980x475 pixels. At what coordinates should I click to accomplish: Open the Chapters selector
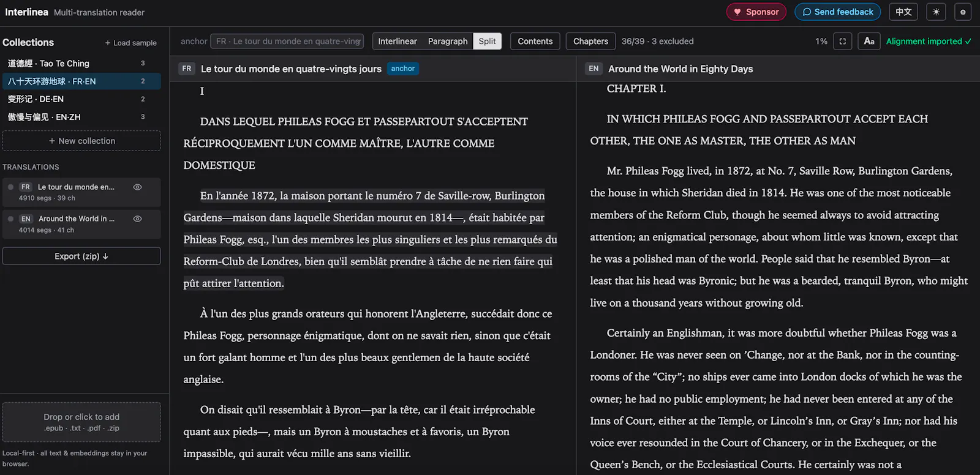pos(591,42)
